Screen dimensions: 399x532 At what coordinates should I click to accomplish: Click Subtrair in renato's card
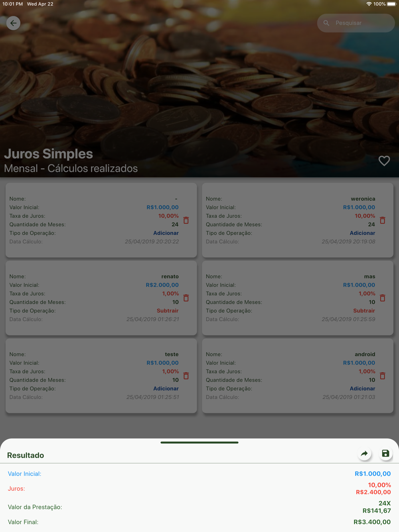(168, 311)
